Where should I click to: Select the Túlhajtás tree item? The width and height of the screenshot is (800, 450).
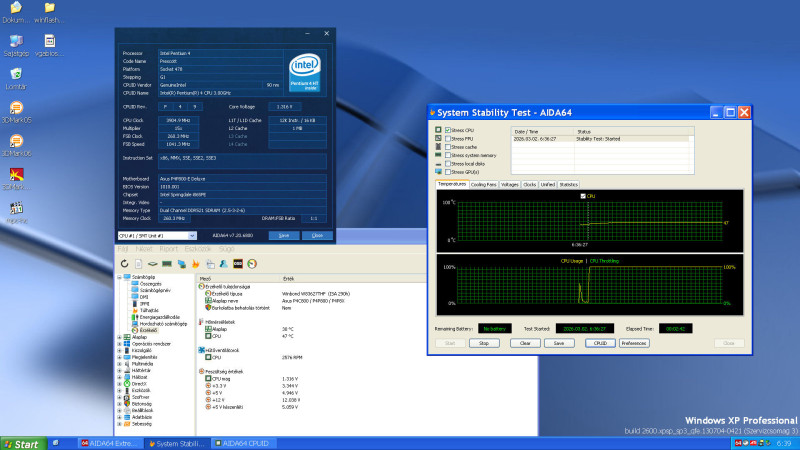coord(148,310)
